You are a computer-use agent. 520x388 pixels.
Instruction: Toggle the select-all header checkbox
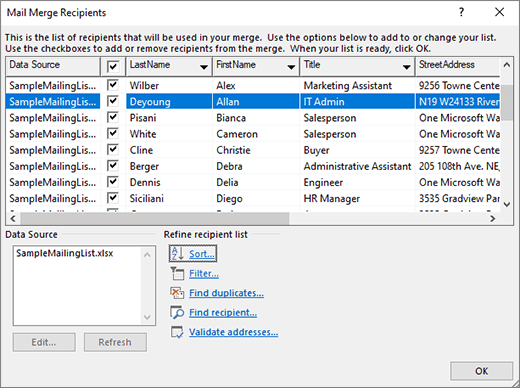click(113, 66)
